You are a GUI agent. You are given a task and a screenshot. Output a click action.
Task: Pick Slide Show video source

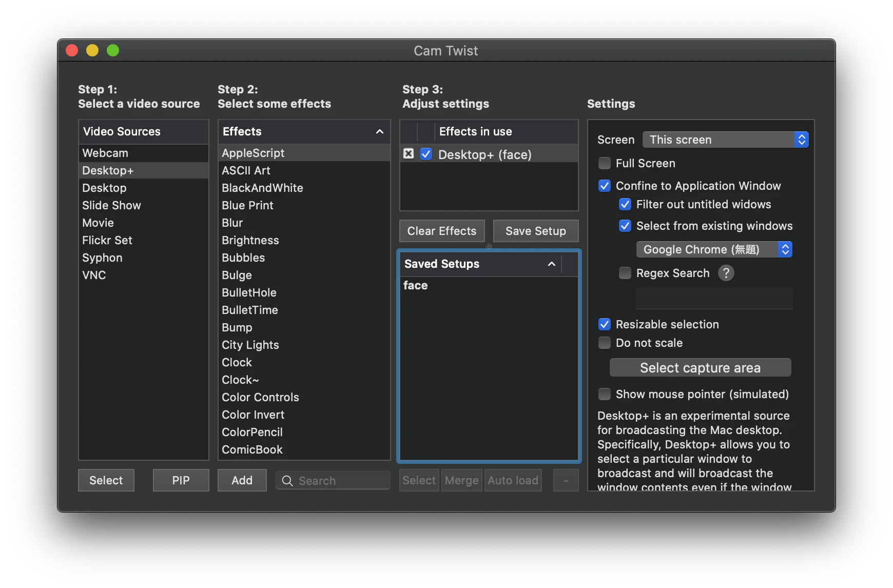[x=144, y=205]
